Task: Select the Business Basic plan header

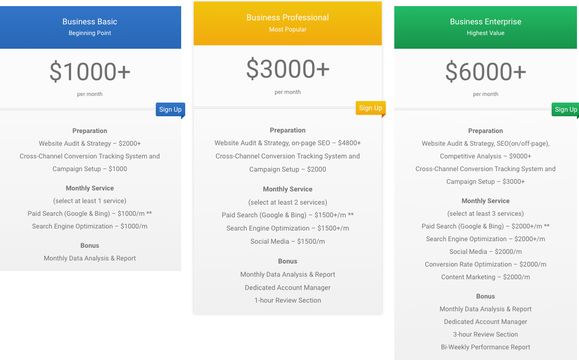Action: click(90, 27)
